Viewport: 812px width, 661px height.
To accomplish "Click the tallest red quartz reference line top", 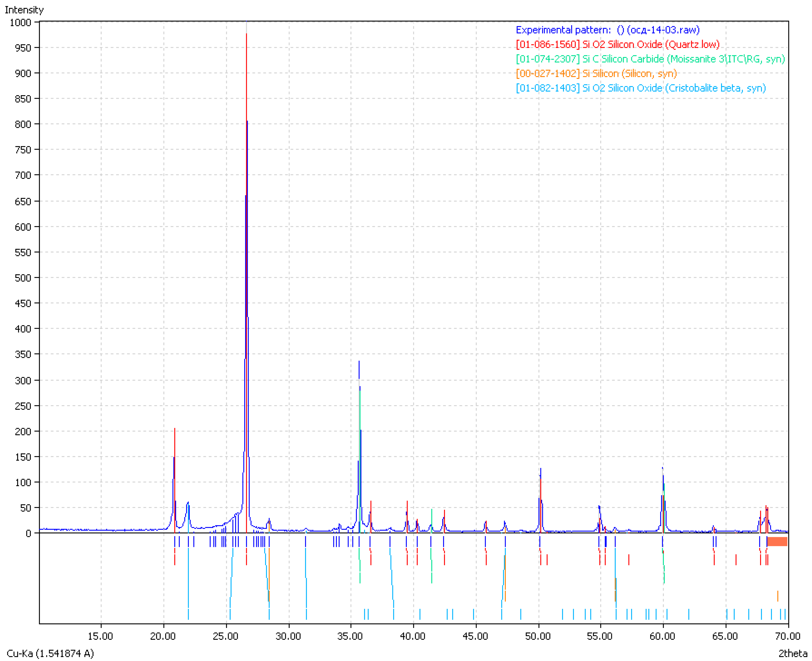I will [247, 34].
